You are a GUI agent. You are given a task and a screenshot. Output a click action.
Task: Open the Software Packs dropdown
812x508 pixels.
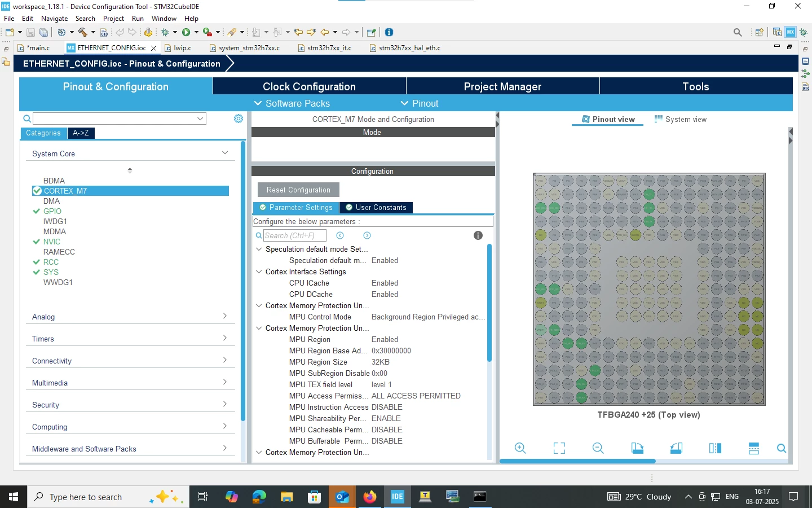292,103
